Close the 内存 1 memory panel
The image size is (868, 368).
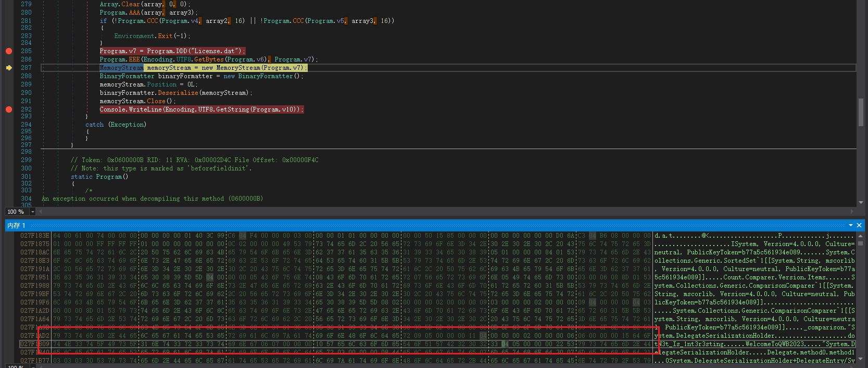coord(859,225)
